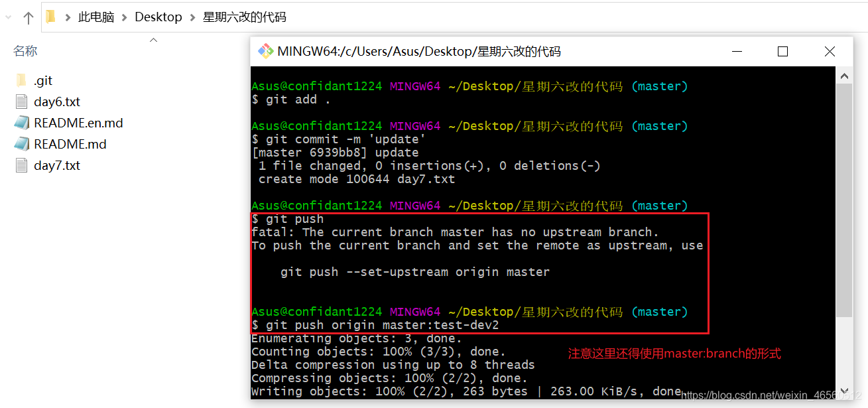This screenshot has width=868, height=408.
Task: Click the '1 file changed' output line
Action: [429, 166]
